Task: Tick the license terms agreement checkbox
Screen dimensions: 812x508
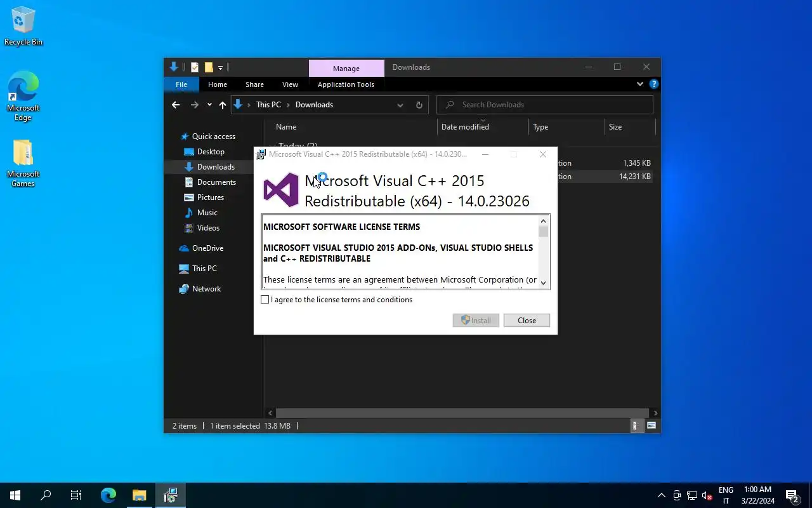Action: (265, 300)
